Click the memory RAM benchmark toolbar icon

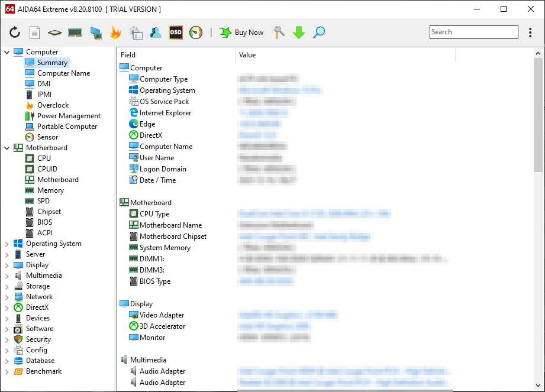click(x=75, y=33)
